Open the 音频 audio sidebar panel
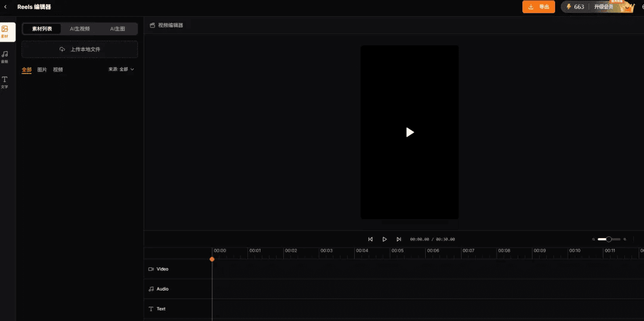Screen dimensions: 644x321 [x=5, y=56]
